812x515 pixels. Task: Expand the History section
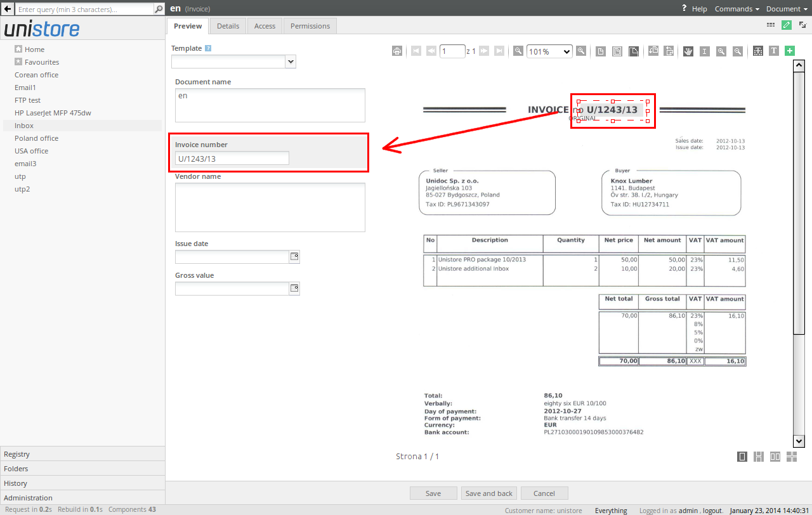click(82, 483)
